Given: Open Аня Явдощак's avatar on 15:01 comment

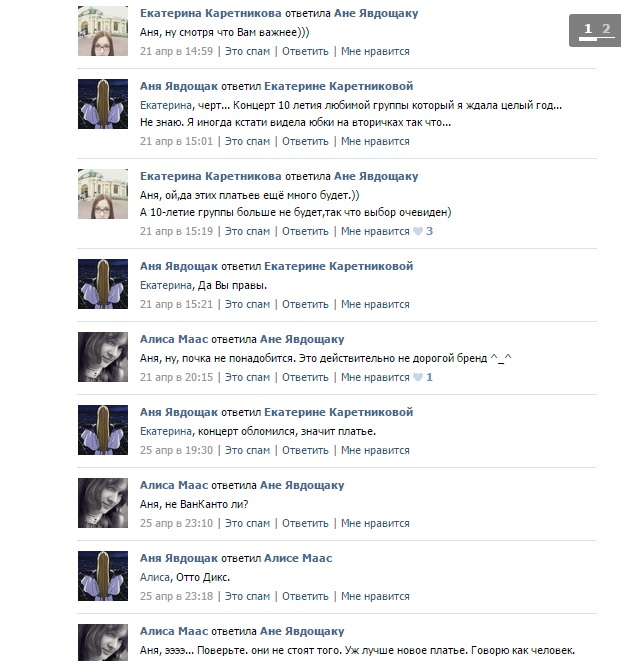Looking at the screenshot, I should coord(103,104).
